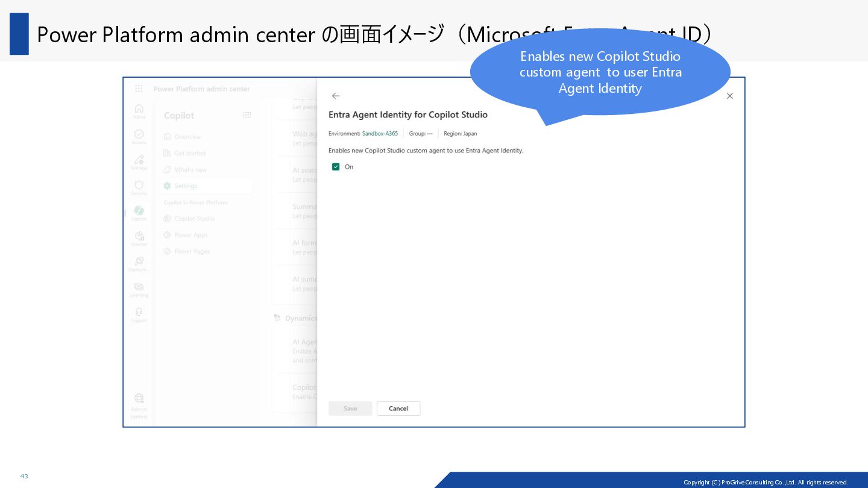Click the Copilot pane heading
The height and width of the screenshot is (488, 868).
pyautogui.click(x=179, y=115)
